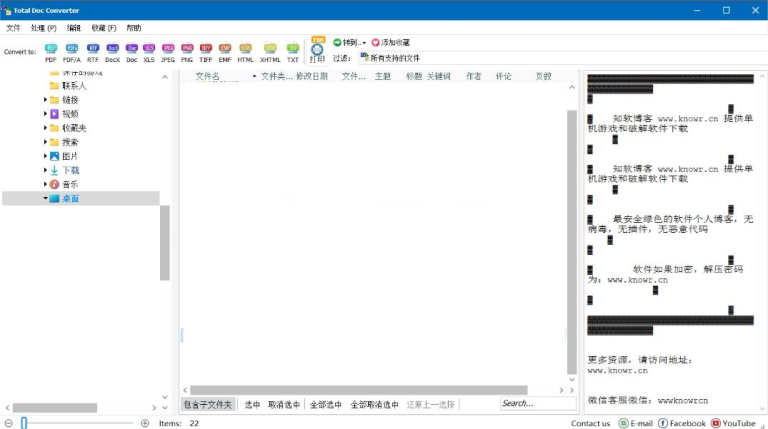Sort by 作者 column header
This screenshot has width=768, height=429.
pyautogui.click(x=473, y=76)
